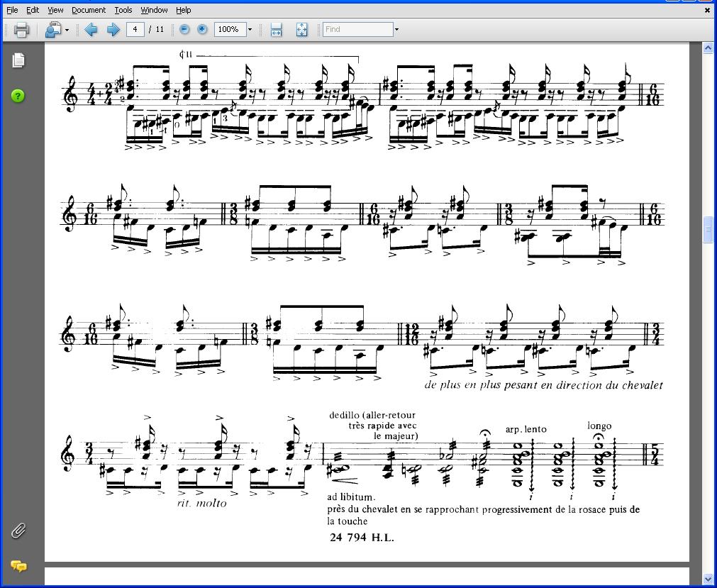Click the "ad libitum." text

click(351, 497)
